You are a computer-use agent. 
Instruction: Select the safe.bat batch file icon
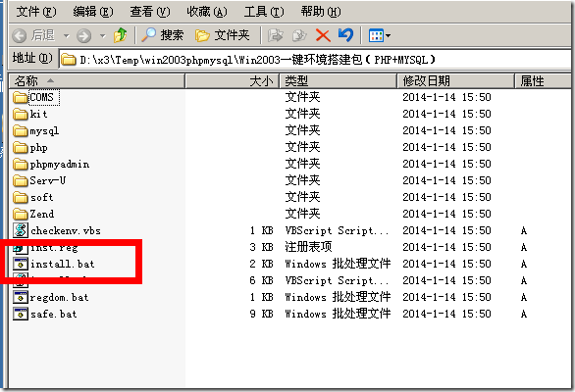click(21, 314)
